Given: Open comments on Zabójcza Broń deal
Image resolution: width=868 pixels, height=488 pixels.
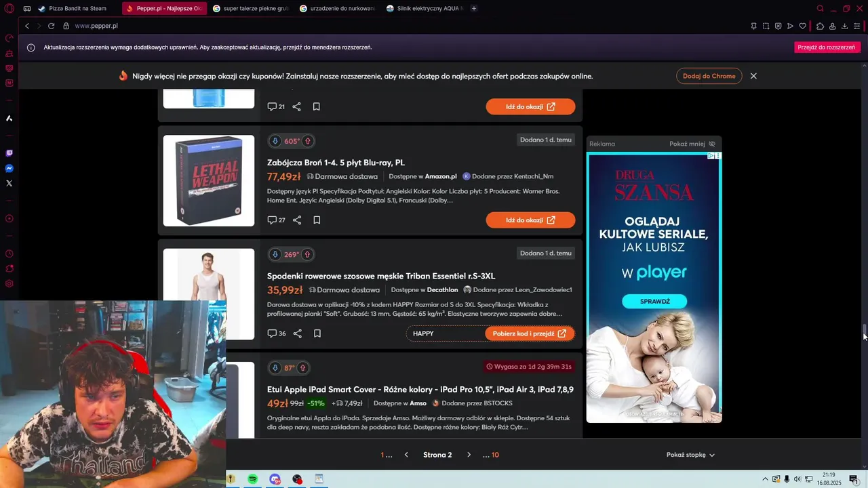Looking at the screenshot, I should (276, 220).
